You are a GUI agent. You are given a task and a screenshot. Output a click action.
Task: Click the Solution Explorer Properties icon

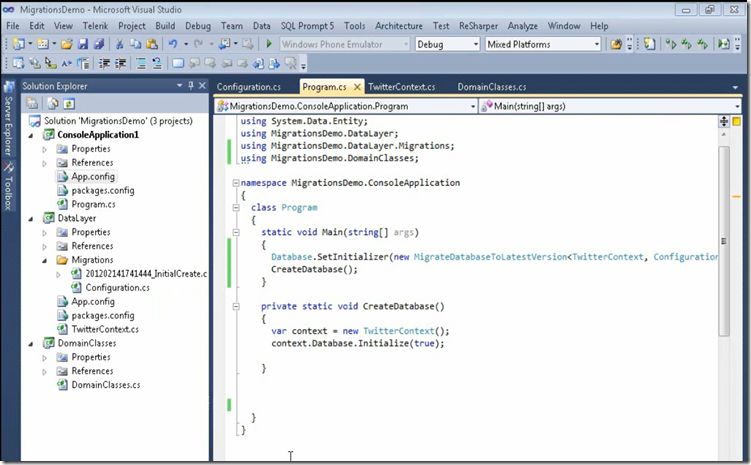click(x=32, y=103)
